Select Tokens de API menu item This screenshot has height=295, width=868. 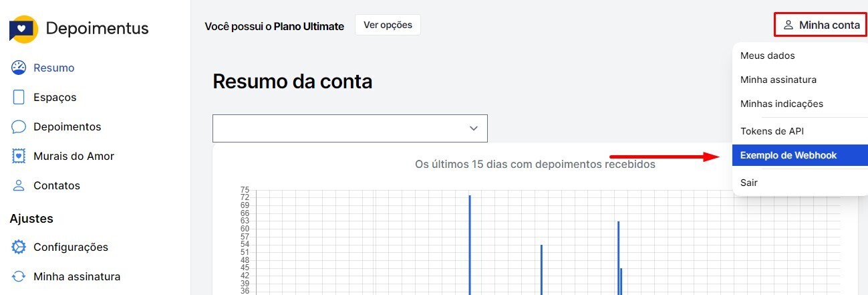(770, 131)
